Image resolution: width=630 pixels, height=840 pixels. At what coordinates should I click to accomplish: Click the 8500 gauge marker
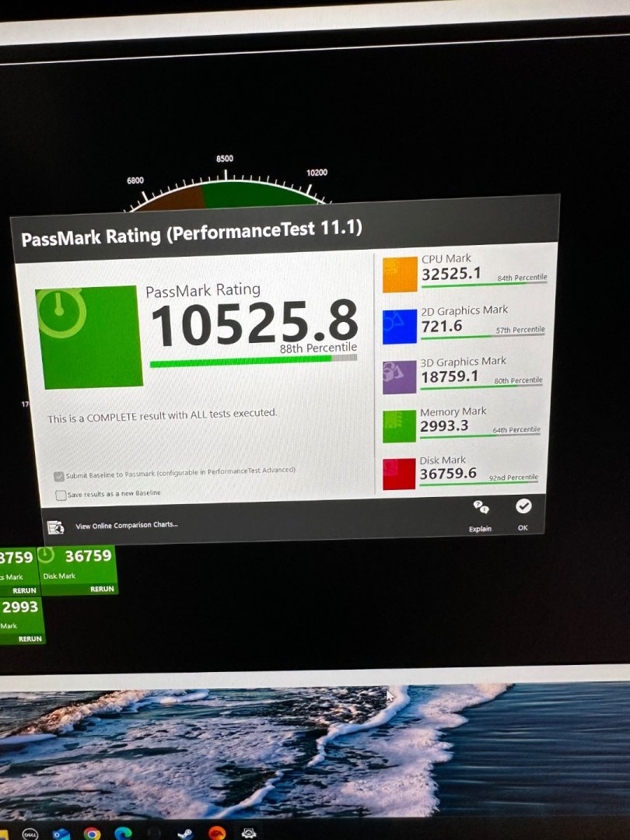pyautogui.click(x=225, y=159)
